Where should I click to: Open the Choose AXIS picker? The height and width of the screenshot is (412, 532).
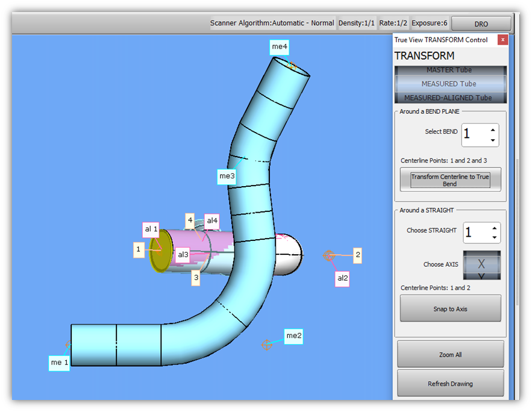click(481, 264)
